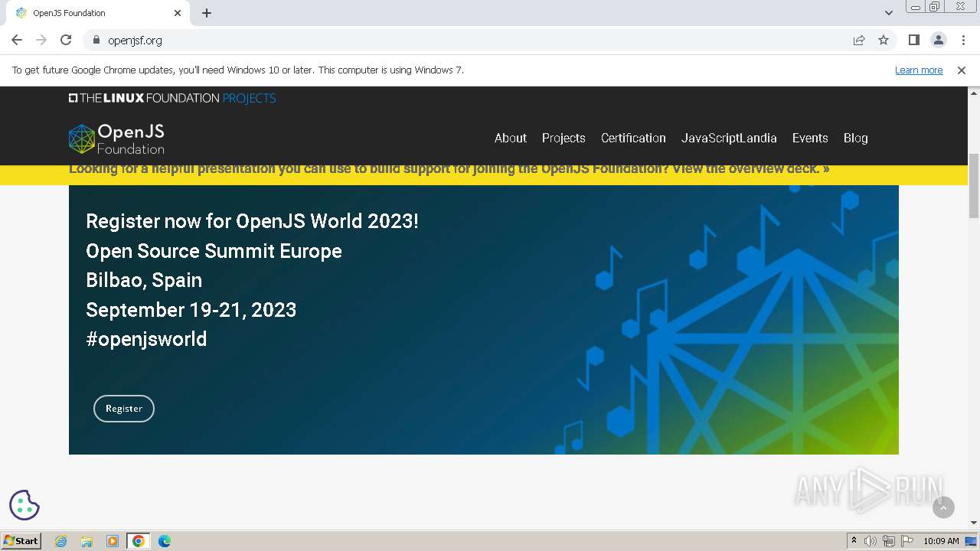Click the OpenJS World 2023 hero banner image
This screenshot has height=551, width=980.
484,320
